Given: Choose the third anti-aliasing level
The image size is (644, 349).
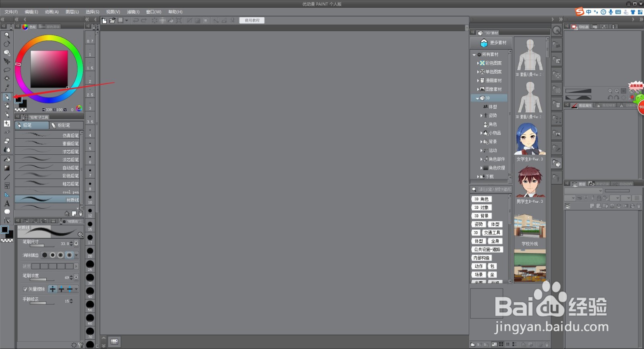Looking at the screenshot, I should 60,255.
